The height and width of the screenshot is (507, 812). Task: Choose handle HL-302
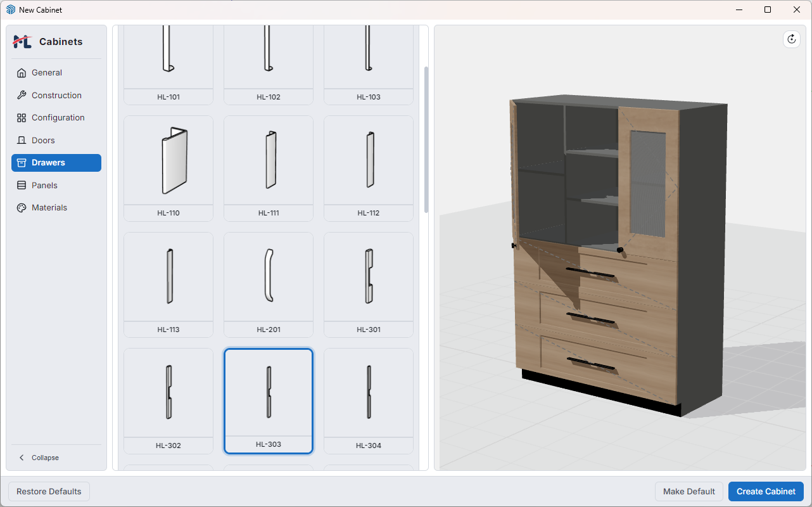pyautogui.click(x=168, y=401)
